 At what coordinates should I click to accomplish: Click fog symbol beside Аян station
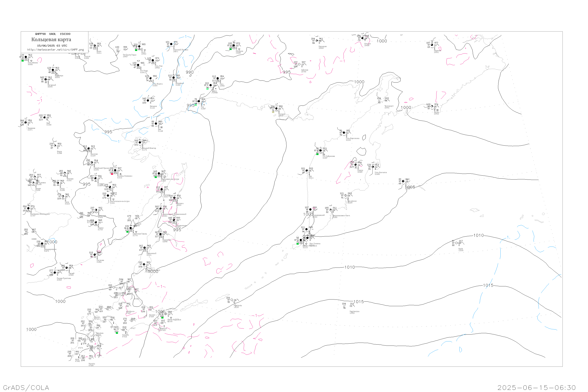pos(162,128)
